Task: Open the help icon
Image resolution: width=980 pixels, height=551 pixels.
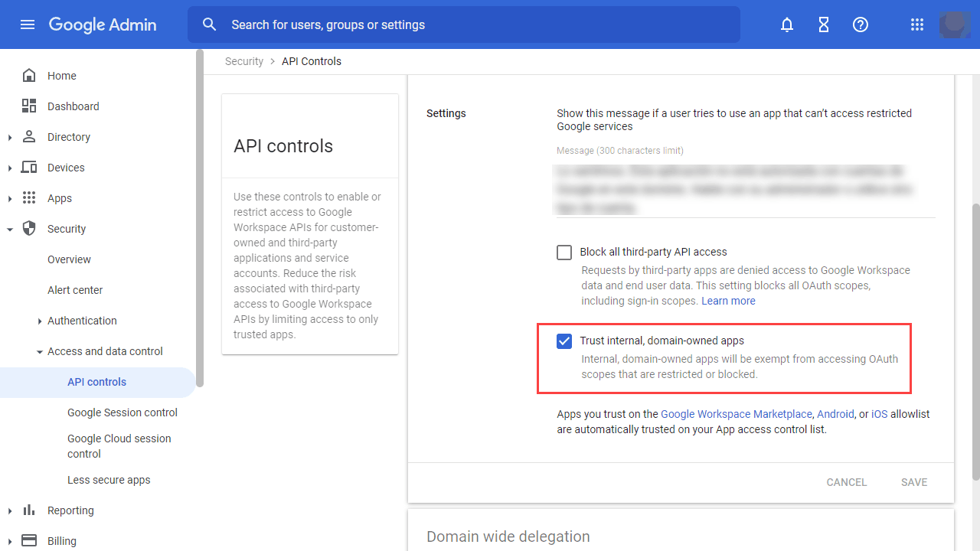Action: point(860,24)
